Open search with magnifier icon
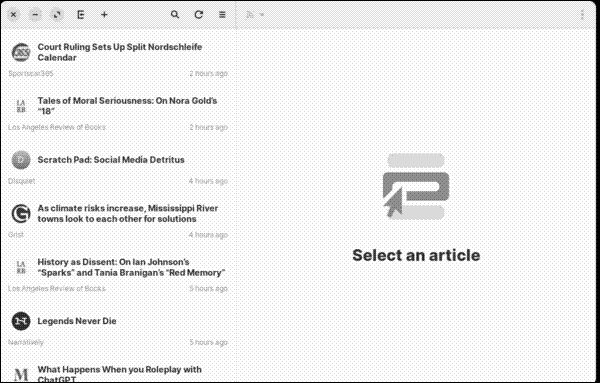This screenshot has width=600, height=383. tap(175, 15)
